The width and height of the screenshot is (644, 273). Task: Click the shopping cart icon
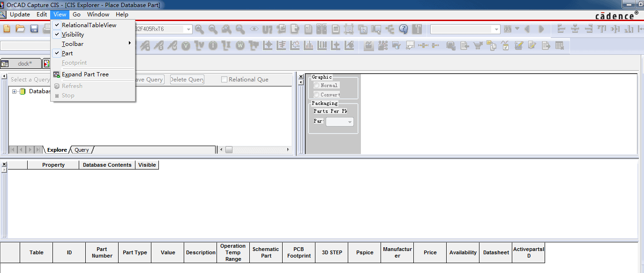click(478, 45)
